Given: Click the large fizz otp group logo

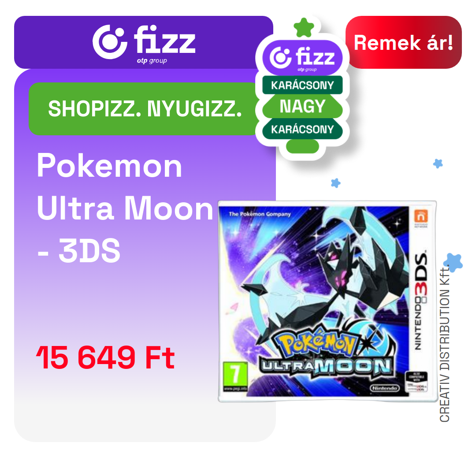Looking at the screenshot, I should click(144, 44).
